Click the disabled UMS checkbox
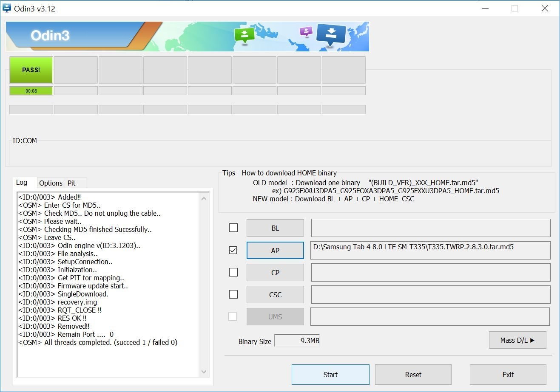 point(233,316)
